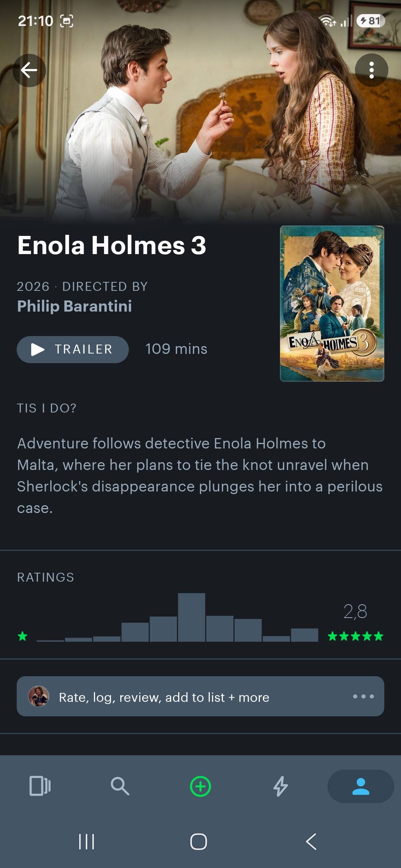
Task: Expand the film synopsis text
Action: tap(200, 476)
